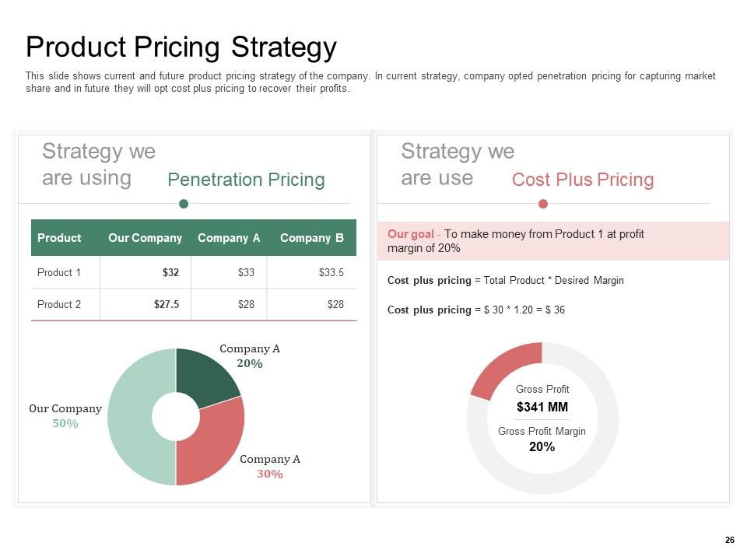The width and height of the screenshot is (747, 560).
Task: Click the Cost Plus Pricing heading
Action: pos(583,180)
